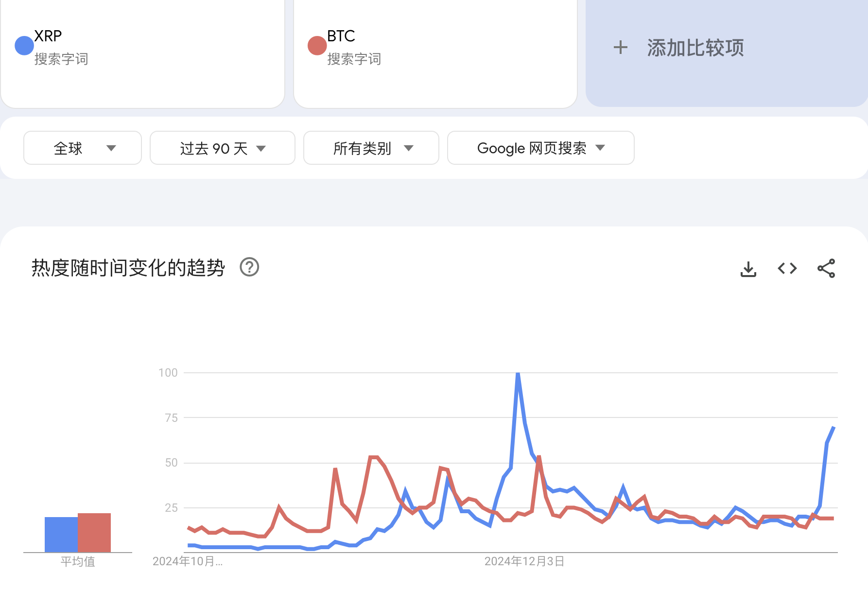Click the XRP peak at value 100 on the chart

click(517, 373)
